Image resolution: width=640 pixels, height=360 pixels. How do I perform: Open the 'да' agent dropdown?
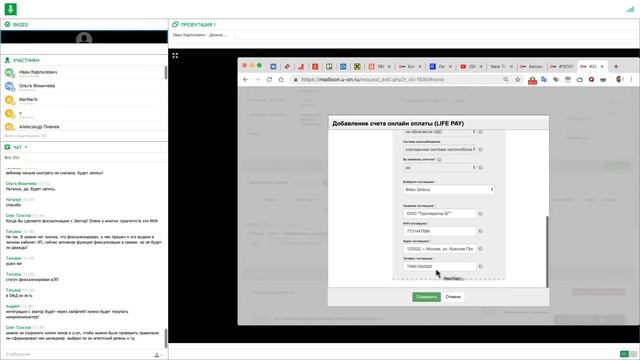[x=440, y=168]
